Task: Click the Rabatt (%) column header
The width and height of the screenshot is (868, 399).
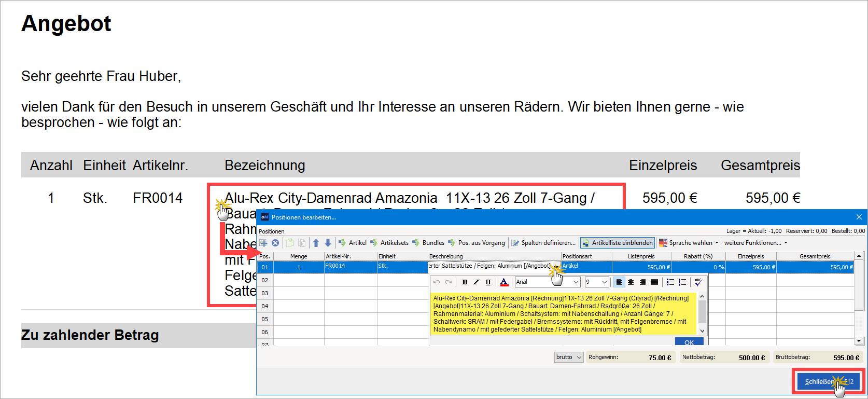Action: [698, 256]
